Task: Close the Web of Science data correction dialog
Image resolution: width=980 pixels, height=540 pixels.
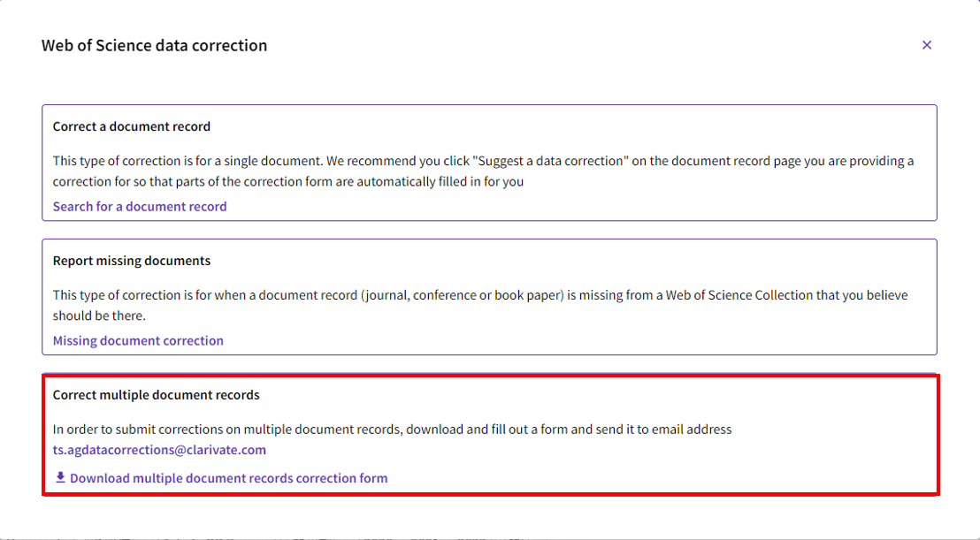Action: pyautogui.click(x=927, y=45)
